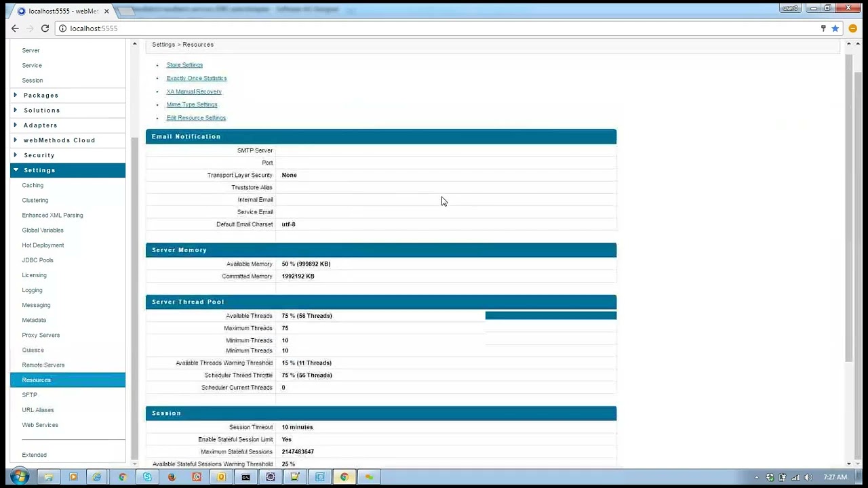Click the Dropbox tray icon
The image size is (868, 488).
pyautogui.click(x=770, y=477)
